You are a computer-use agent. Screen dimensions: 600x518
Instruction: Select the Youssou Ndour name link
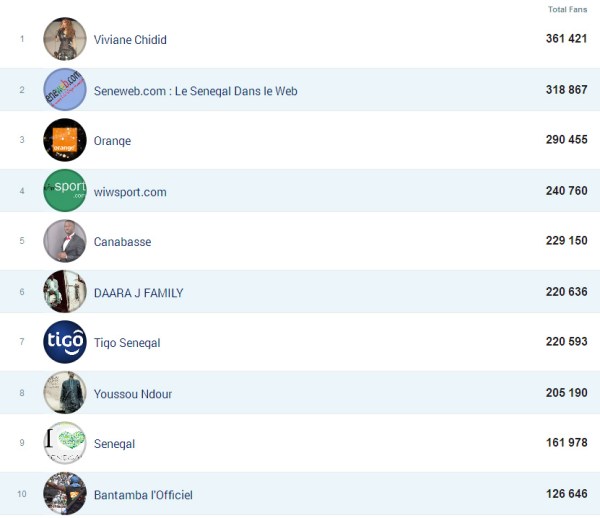(x=133, y=394)
